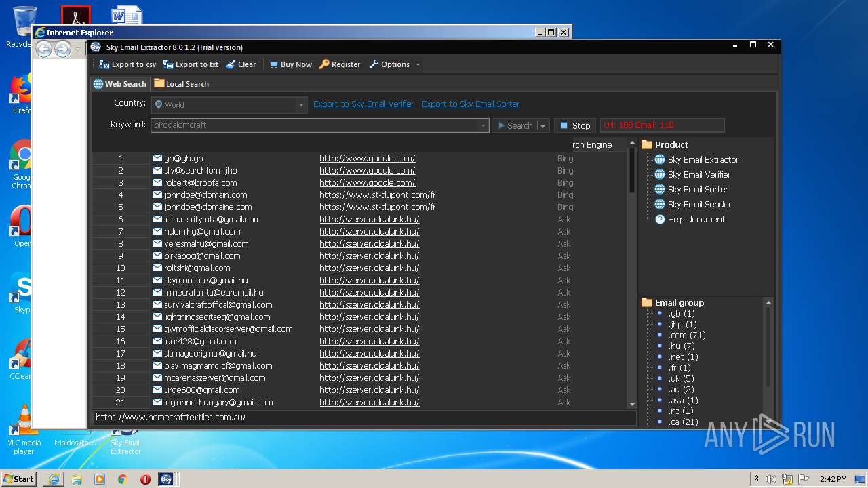The width and height of the screenshot is (868, 488).
Task: Select email robert@broofa.com
Action: pyautogui.click(x=200, y=183)
